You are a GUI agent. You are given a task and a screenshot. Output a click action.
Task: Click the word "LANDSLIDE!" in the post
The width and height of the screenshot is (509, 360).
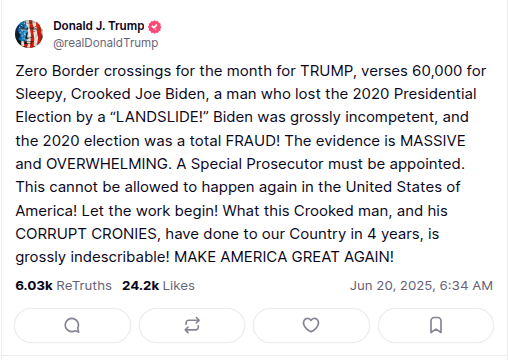pyautogui.click(x=159, y=117)
